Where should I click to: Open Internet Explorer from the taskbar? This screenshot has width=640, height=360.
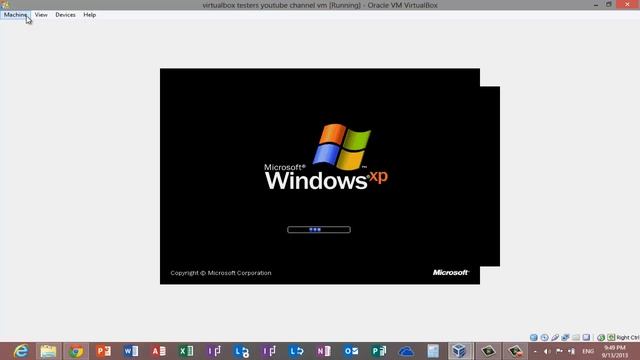click(21, 351)
